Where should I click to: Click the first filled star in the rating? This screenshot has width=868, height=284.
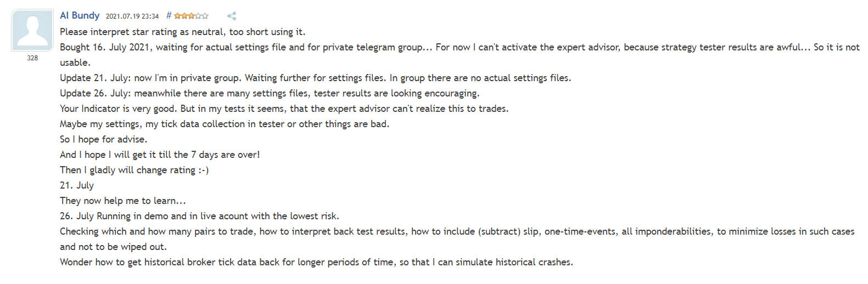[177, 16]
